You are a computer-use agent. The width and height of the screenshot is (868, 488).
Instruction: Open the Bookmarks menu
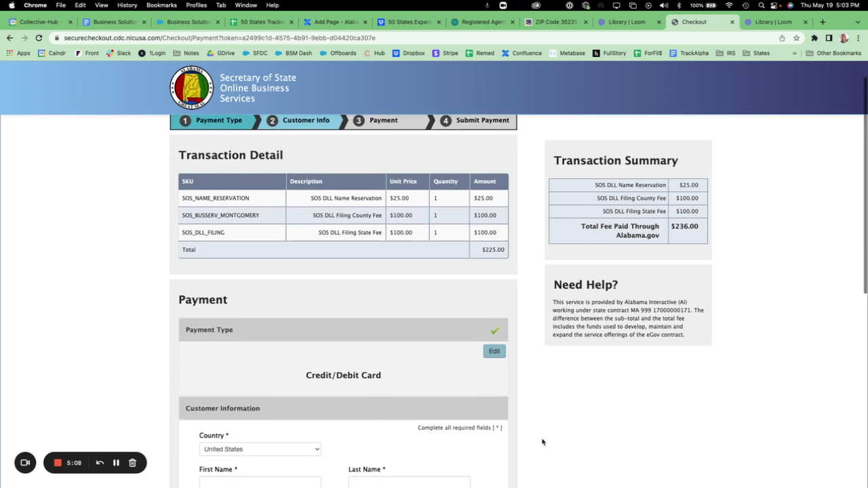tap(161, 5)
